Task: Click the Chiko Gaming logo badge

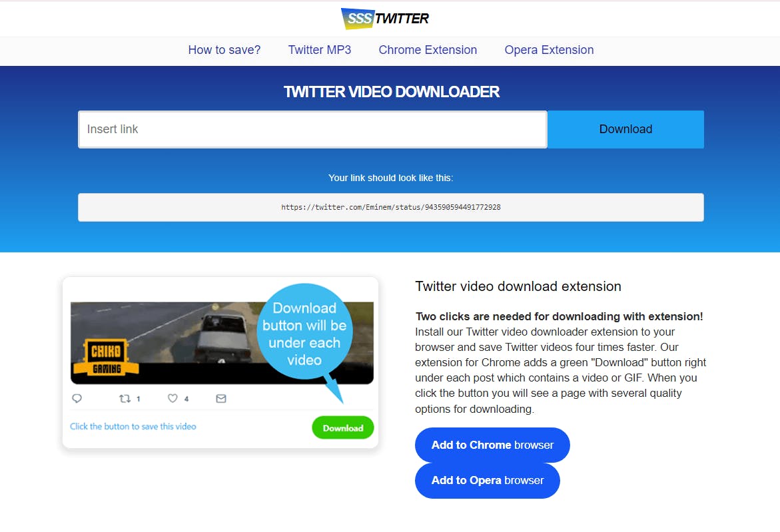Action: tap(106, 357)
